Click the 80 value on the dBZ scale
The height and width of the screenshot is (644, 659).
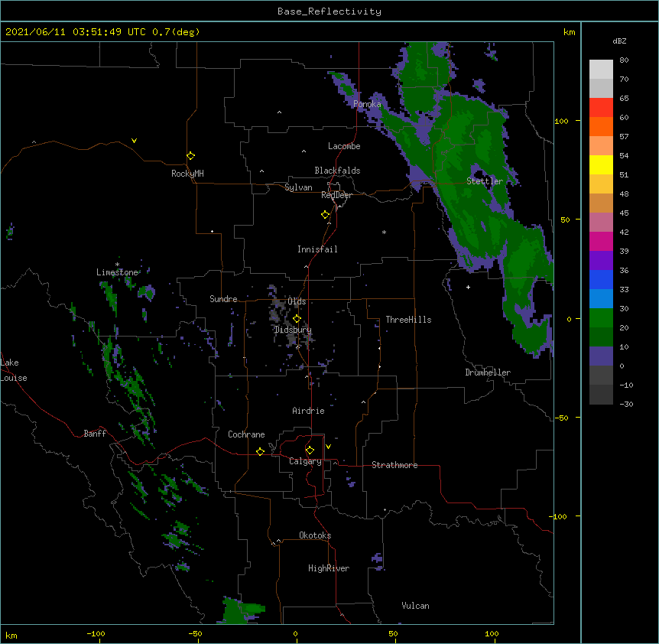(x=624, y=60)
